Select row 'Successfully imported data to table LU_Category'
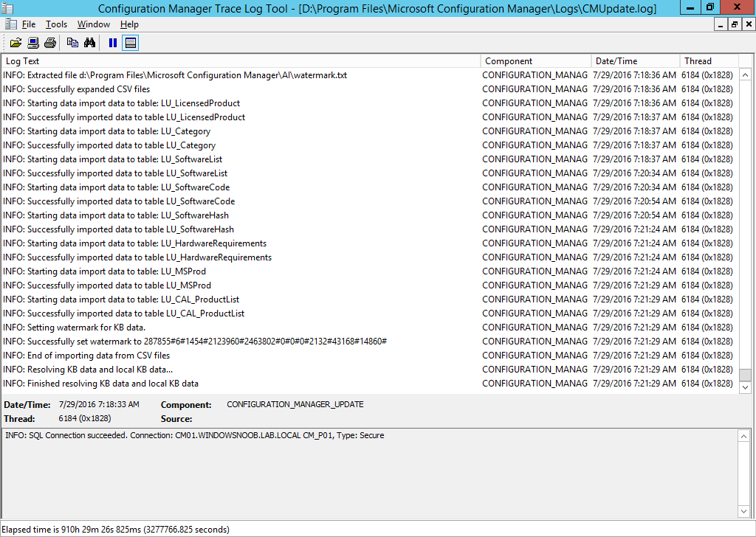This screenshot has height=537, width=756. click(369, 145)
